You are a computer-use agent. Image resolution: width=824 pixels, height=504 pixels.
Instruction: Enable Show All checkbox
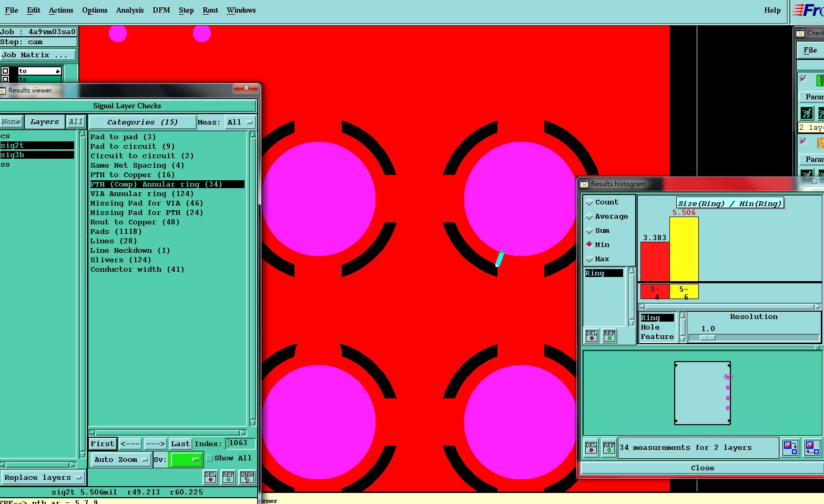click(x=210, y=458)
